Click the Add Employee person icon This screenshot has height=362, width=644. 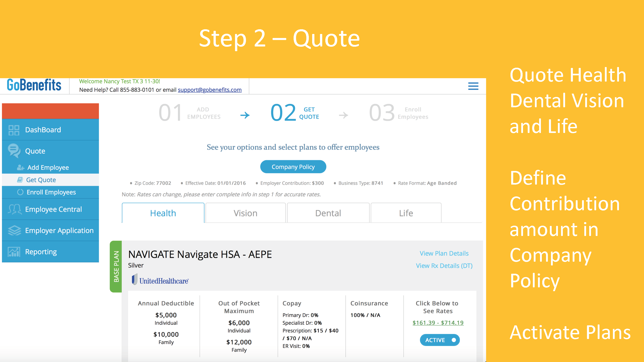pyautogui.click(x=21, y=168)
